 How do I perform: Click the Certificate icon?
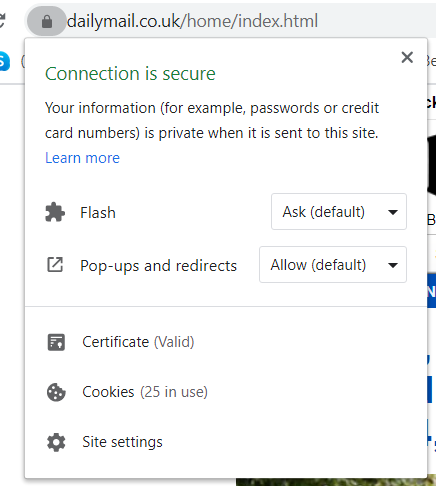point(56,342)
